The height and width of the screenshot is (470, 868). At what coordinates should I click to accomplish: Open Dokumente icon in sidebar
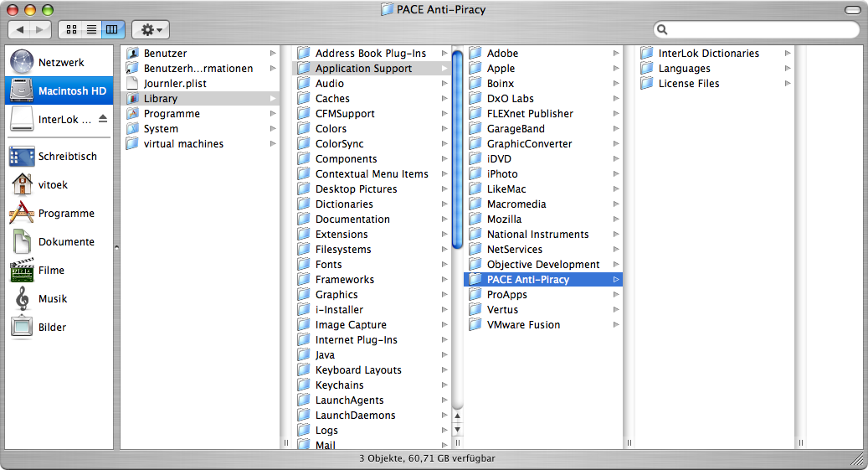tap(22, 241)
